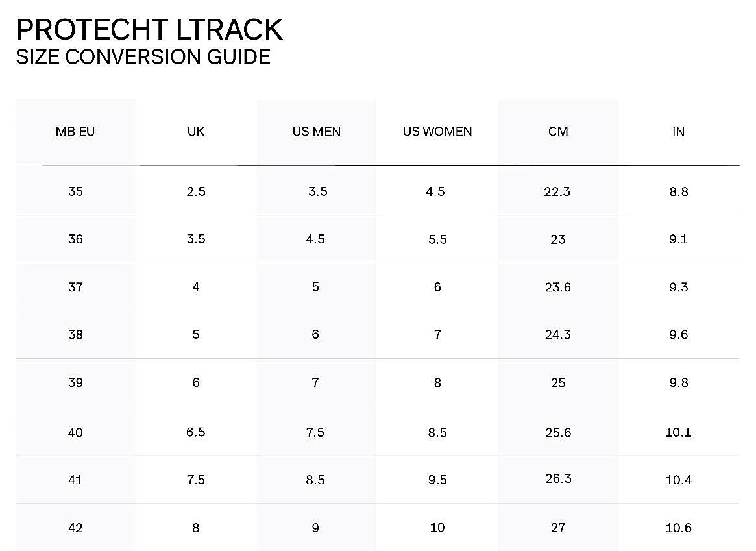This screenshot has width=756, height=551.
Task: Select the MB EU column header
Action: pos(75,131)
